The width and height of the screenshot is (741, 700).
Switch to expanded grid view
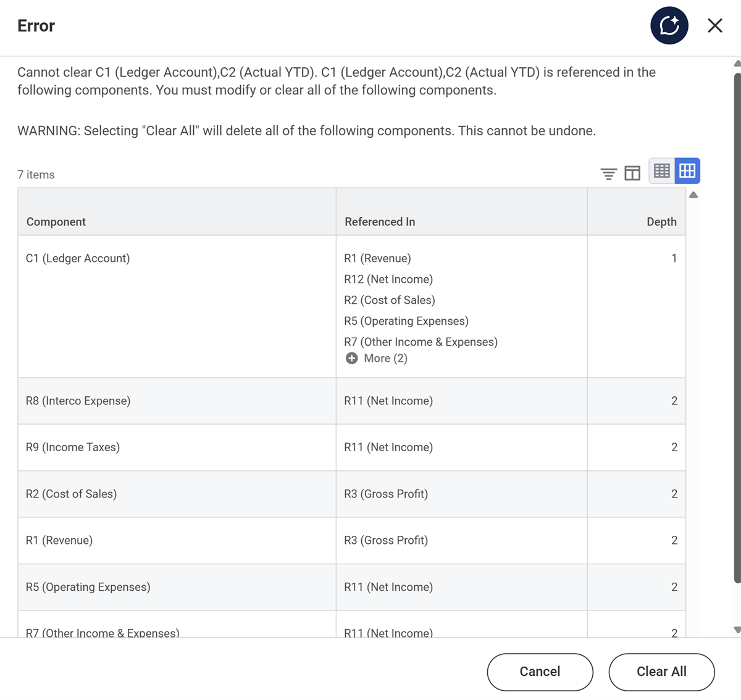[x=687, y=171]
